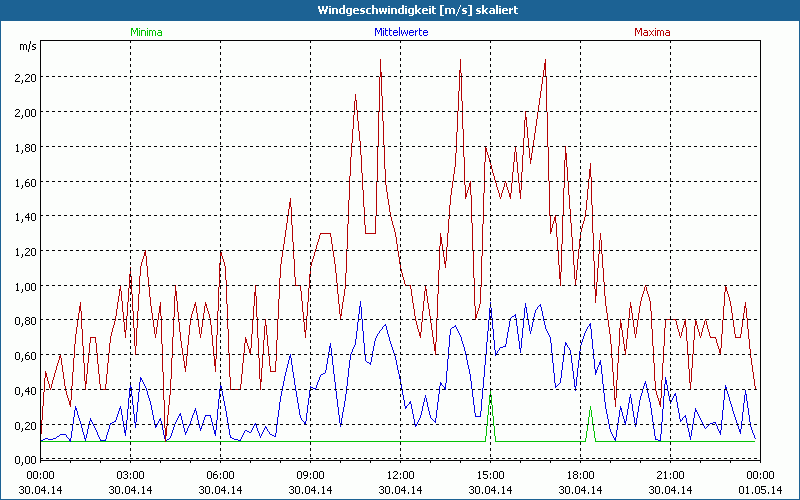Select the 03:00 time axis marker

point(131,475)
